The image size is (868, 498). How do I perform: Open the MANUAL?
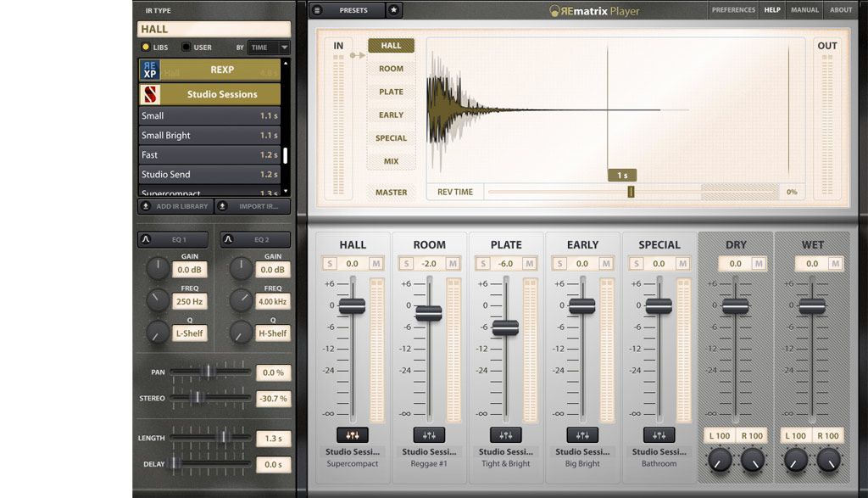(x=804, y=10)
